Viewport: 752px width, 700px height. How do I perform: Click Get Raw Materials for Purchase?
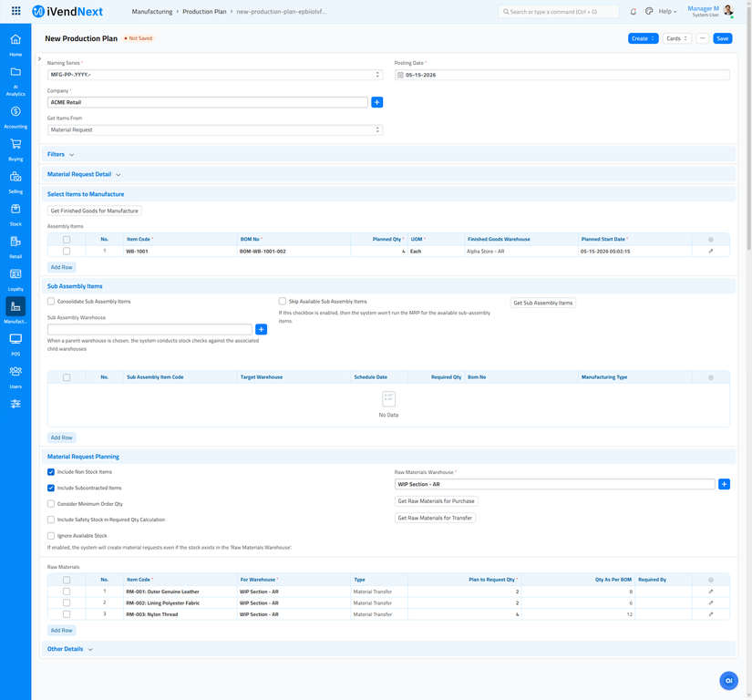(436, 501)
